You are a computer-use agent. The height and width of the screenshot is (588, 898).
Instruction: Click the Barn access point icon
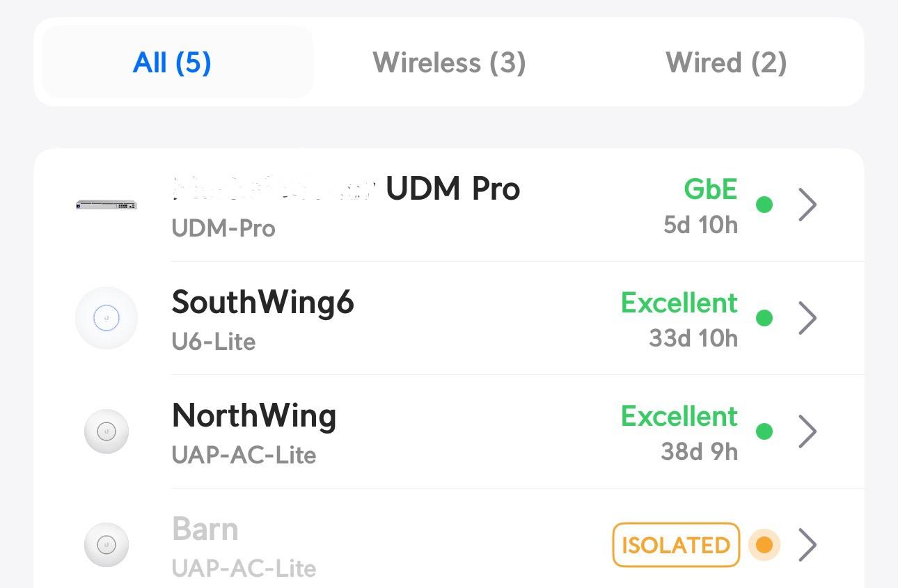[106, 545]
